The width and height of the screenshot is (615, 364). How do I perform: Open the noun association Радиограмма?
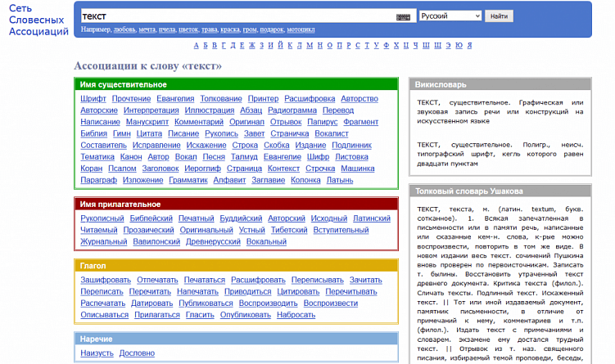pos(292,110)
